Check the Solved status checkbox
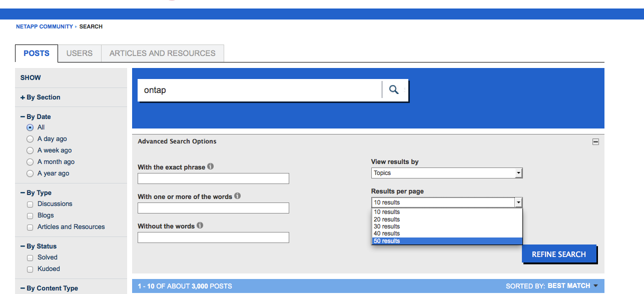The width and height of the screenshot is (644, 294). pyautogui.click(x=30, y=257)
